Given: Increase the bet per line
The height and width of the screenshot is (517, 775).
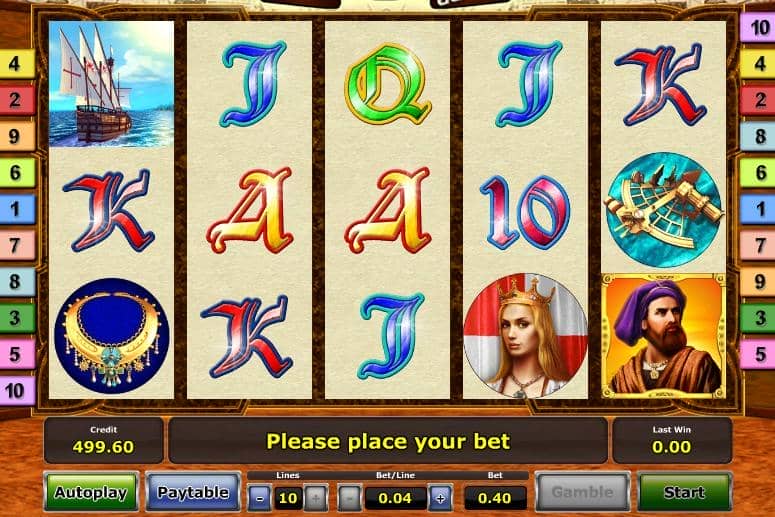Looking at the screenshot, I should click(x=440, y=498).
